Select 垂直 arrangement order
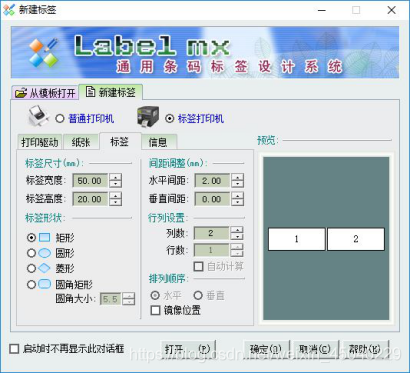Image resolution: width=411 pixels, height=373 pixels. click(x=198, y=295)
